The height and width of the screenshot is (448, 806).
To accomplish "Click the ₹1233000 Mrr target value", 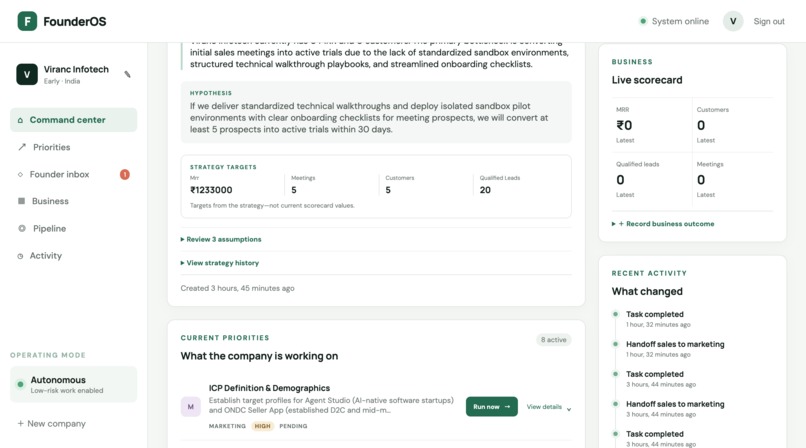I will coord(211,190).
